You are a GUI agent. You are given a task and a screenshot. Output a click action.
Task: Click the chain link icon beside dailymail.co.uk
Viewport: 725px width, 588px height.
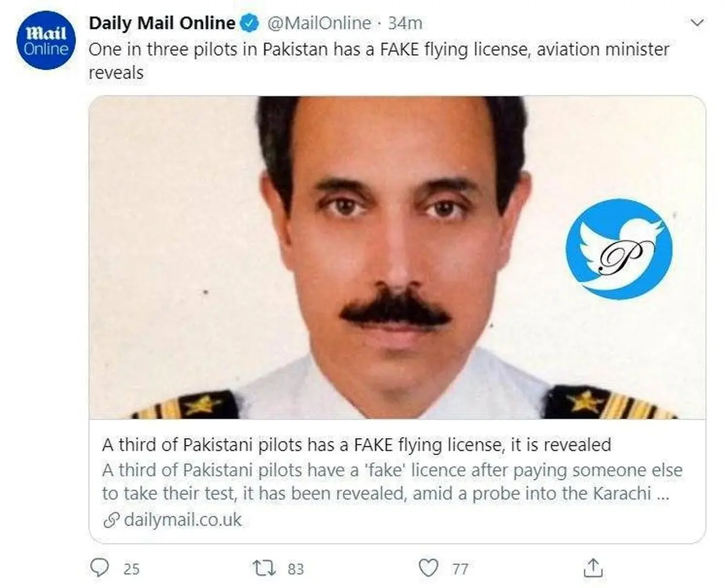click(111, 520)
